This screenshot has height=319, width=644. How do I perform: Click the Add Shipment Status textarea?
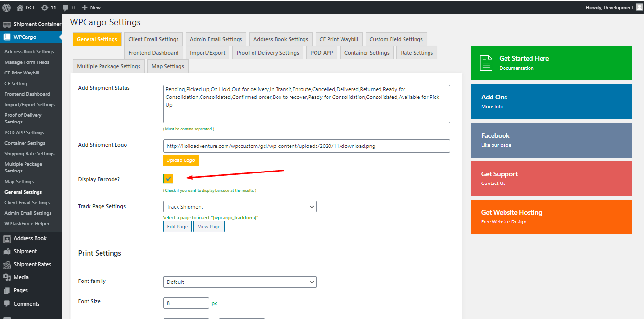click(306, 104)
